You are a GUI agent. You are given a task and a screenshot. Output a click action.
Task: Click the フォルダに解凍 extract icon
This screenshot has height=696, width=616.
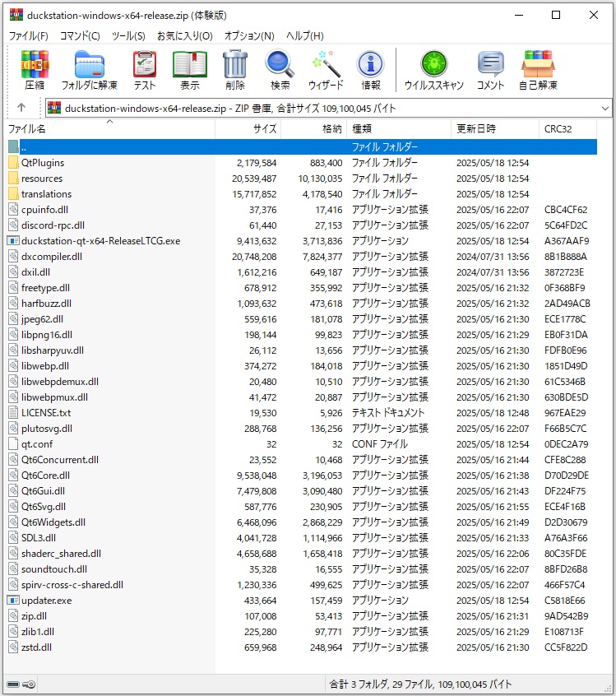[x=89, y=64]
